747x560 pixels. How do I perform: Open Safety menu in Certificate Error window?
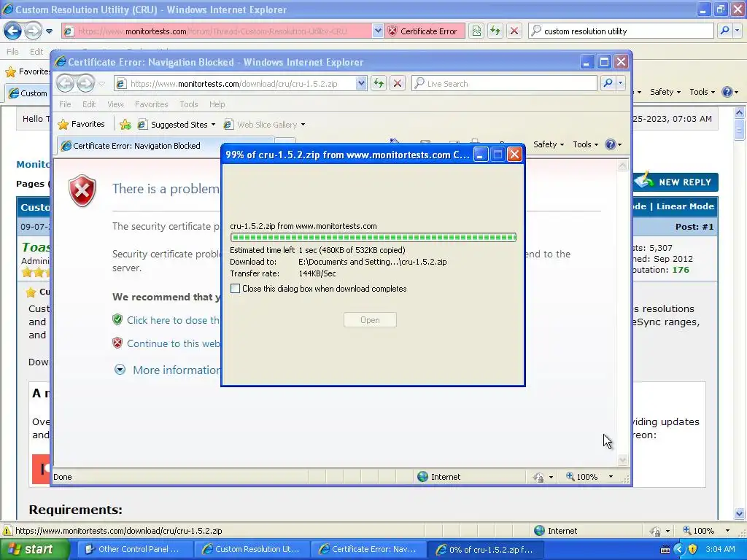pos(549,144)
